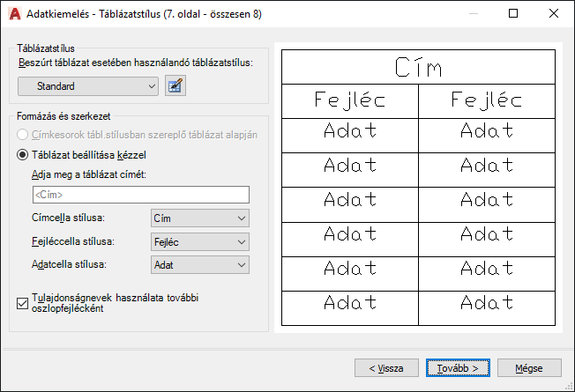This screenshot has width=575, height=392.
Task: Click the '< Vissza' button
Action: click(x=386, y=367)
